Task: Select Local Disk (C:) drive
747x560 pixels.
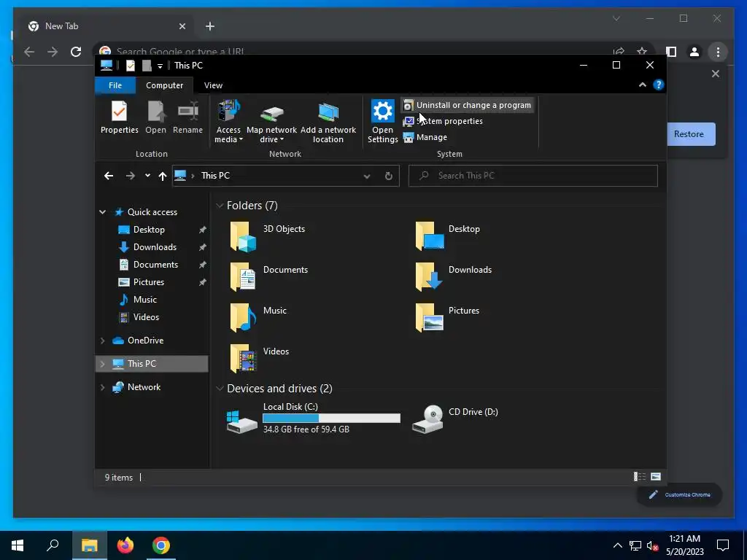Action: pos(314,419)
